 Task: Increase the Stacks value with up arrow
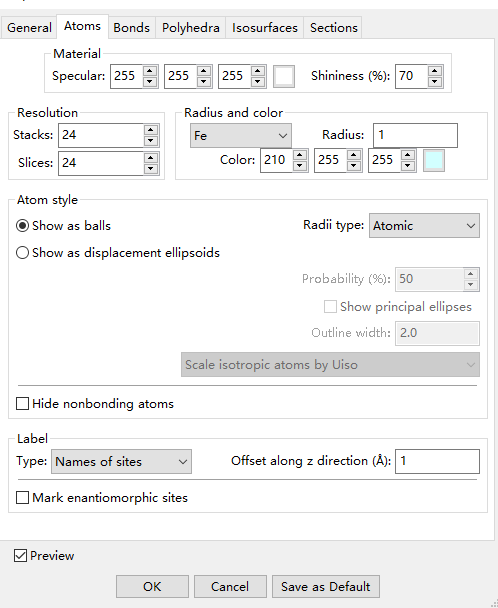[x=151, y=130]
